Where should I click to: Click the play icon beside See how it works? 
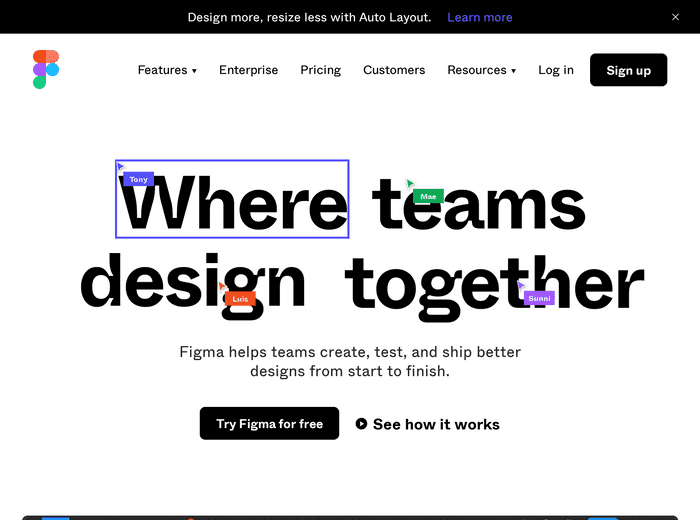pyautogui.click(x=361, y=424)
